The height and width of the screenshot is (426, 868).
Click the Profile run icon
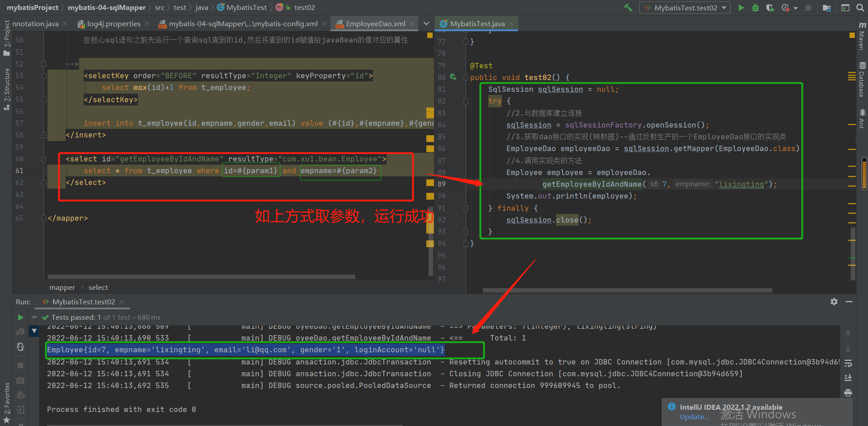tap(786, 8)
